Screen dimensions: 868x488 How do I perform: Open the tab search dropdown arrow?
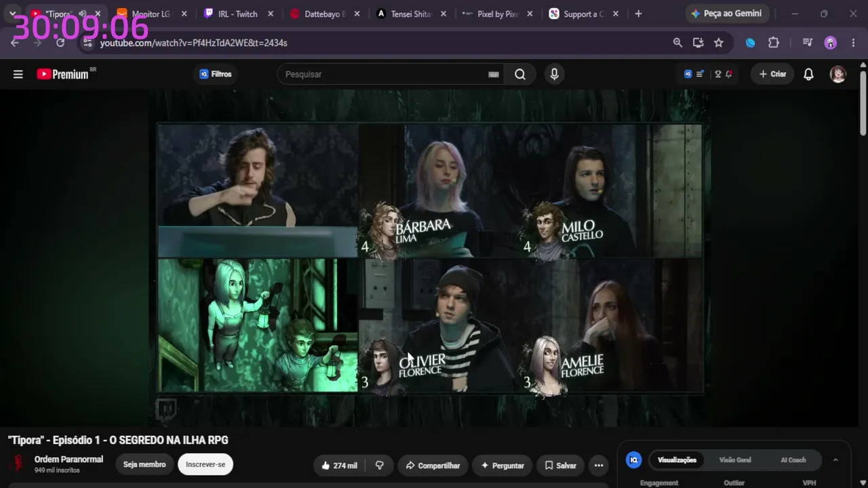tap(12, 14)
